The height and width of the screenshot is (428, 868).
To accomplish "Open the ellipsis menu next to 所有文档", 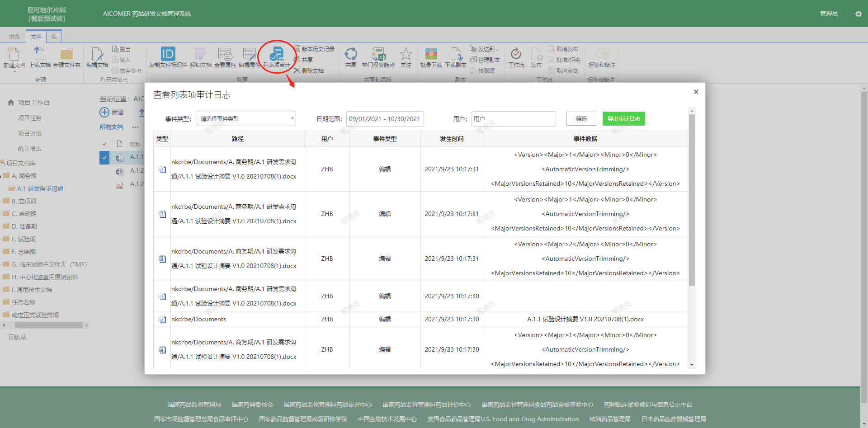I will pos(135,127).
